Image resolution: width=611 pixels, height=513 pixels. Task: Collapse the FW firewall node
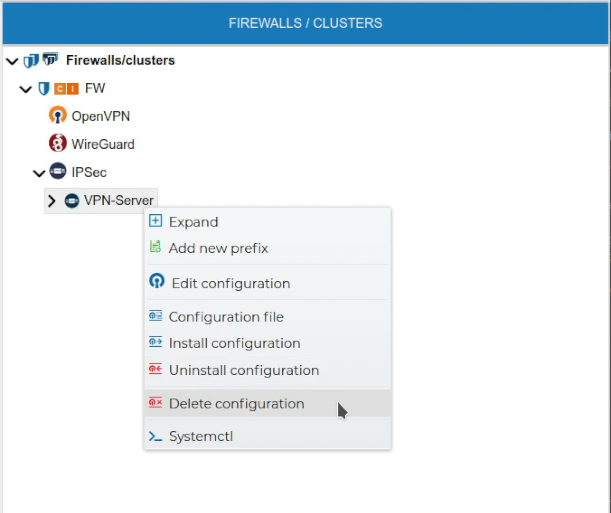click(26, 89)
